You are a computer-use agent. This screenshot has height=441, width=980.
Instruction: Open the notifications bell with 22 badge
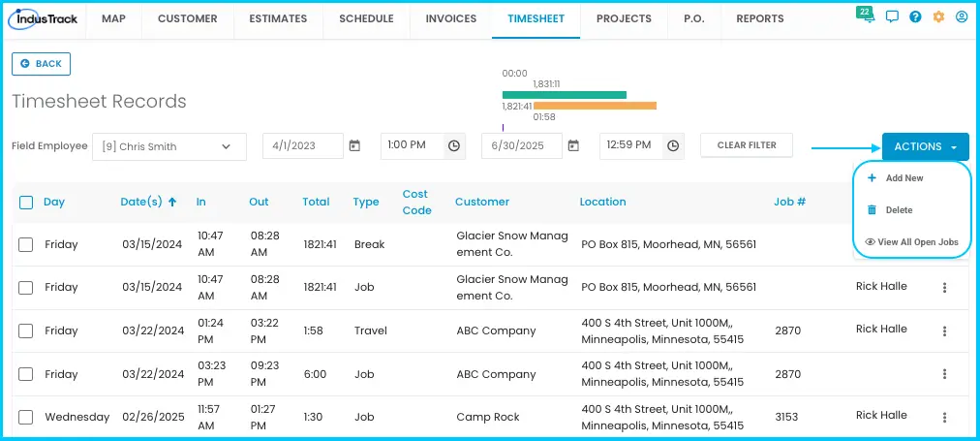867,16
